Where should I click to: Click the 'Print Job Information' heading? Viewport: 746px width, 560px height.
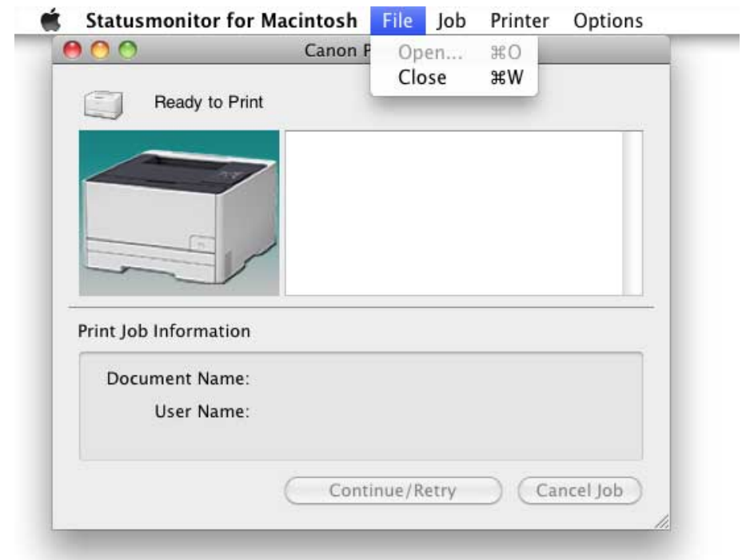tap(164, 331)
